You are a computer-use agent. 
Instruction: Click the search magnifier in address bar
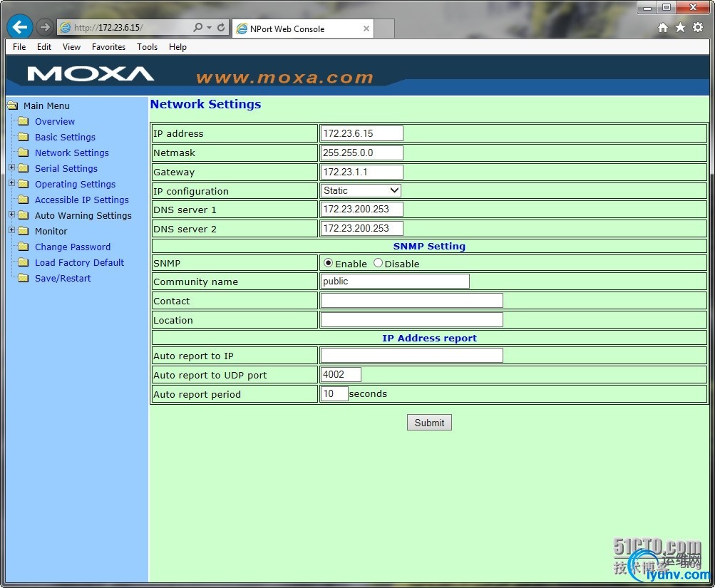[x=198, y=27]
